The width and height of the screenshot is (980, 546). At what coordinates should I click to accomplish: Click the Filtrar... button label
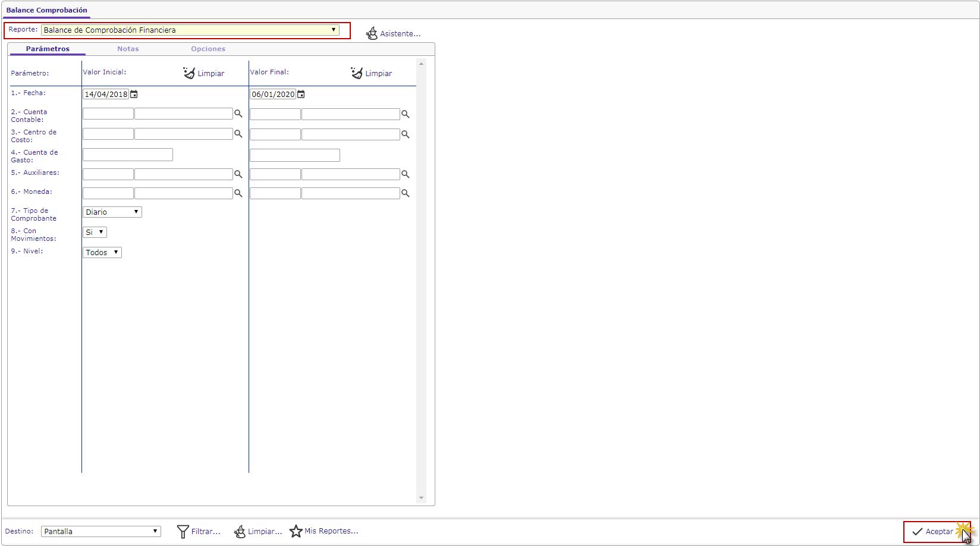(206, 532)
